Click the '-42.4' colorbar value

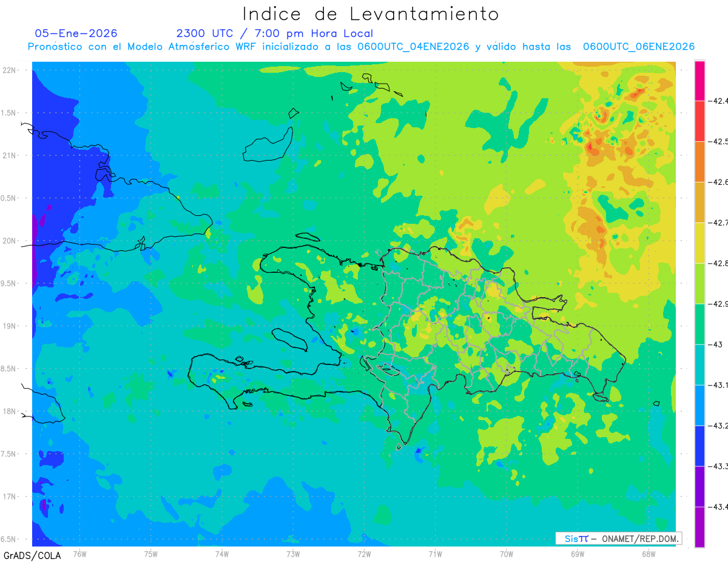(x=716, y=101)
